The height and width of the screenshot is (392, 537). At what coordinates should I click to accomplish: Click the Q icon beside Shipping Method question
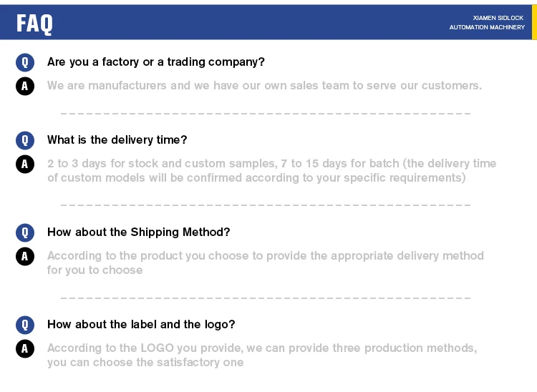tap(24, 232)
